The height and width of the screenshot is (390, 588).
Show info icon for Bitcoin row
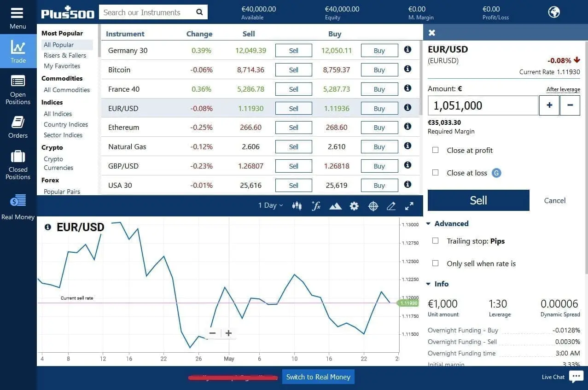[x=408, y=69]
